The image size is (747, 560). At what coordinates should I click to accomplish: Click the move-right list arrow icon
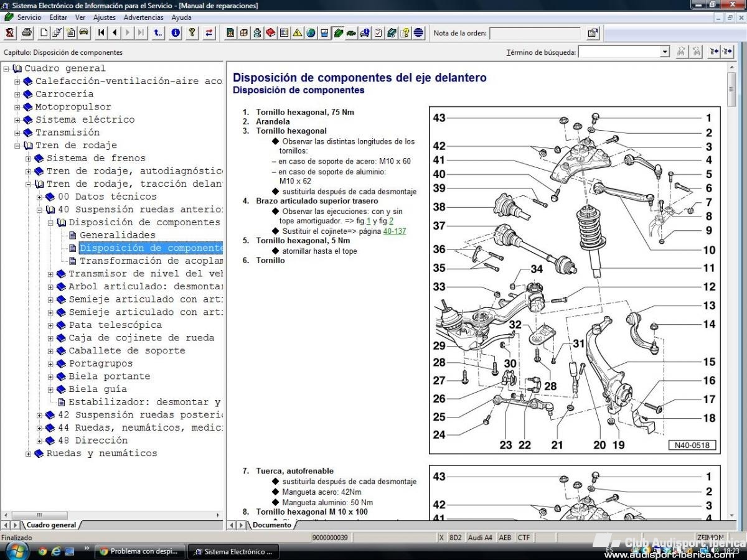pyautogui.click(x=727, y=52)
